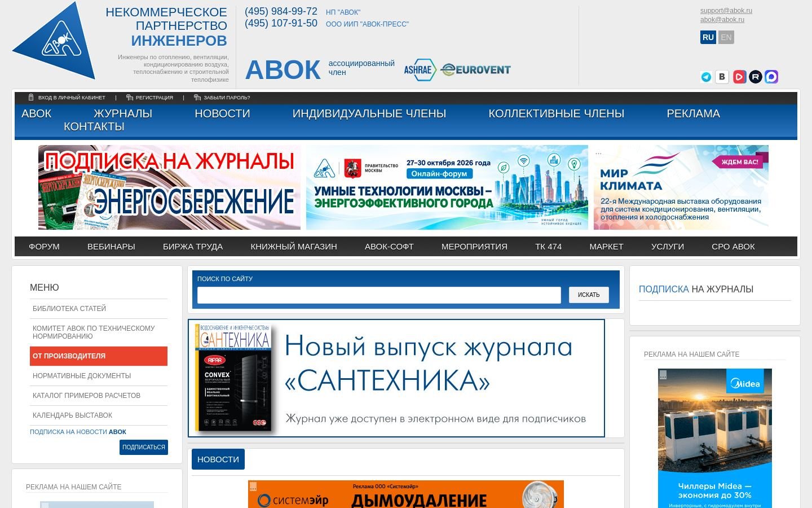The height and width of the screenshot is (508, 812).
Task: Switch site language to RU
Action: tap(708, 37)
